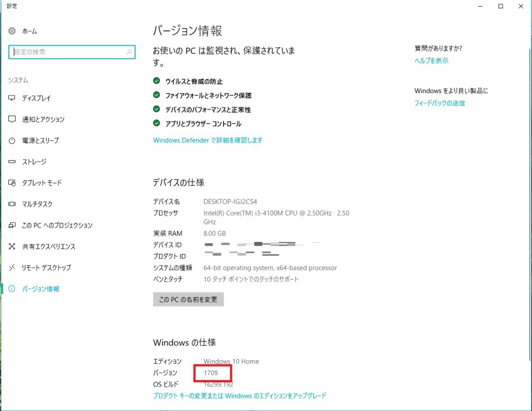Click green check next to ファイアウォールとネットワーク保護

tap(157, 95)
